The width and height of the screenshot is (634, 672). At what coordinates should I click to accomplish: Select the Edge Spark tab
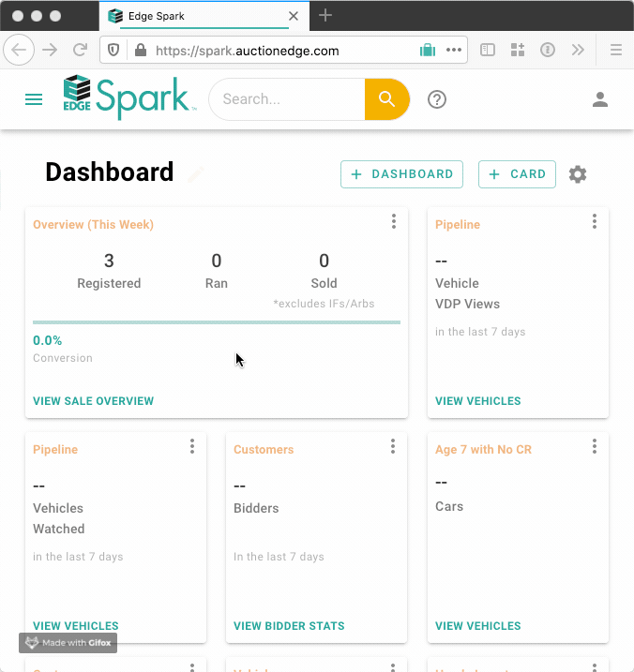pyautogui.click(x=204, y=16)
